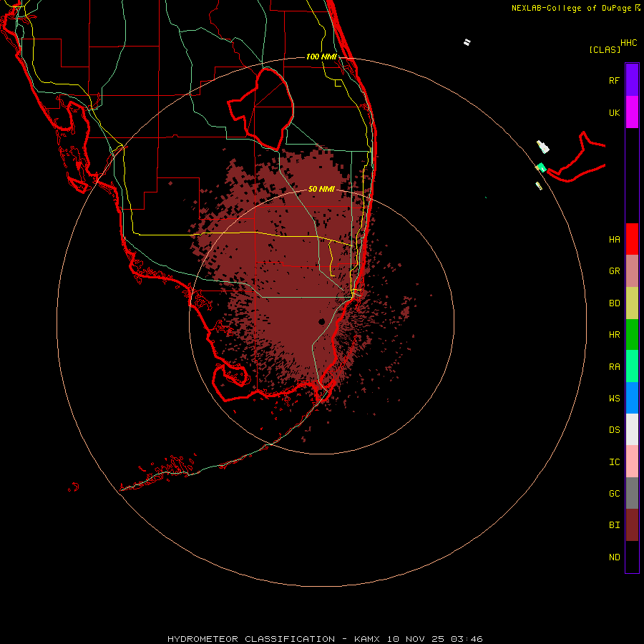This screenshot has width=644, height=644.
Task: Click the HA red legend swatch
Action: (x=632, y=239)
